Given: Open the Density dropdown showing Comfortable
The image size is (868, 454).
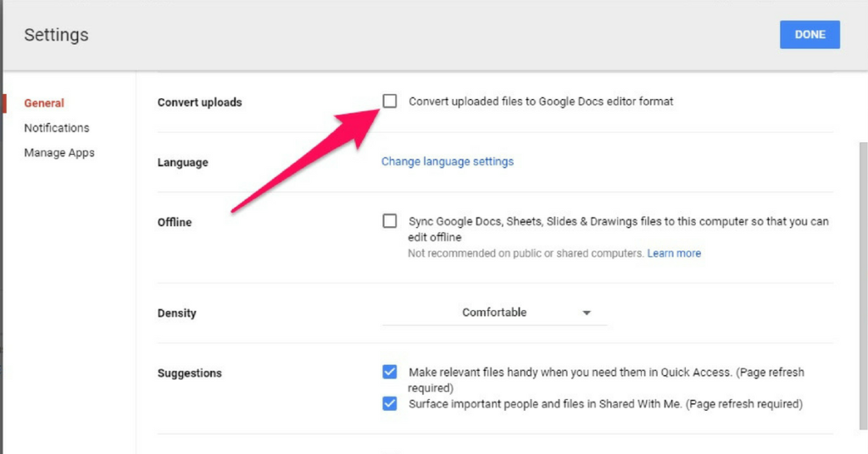Looking at the screenshot, I should [494, 313].
